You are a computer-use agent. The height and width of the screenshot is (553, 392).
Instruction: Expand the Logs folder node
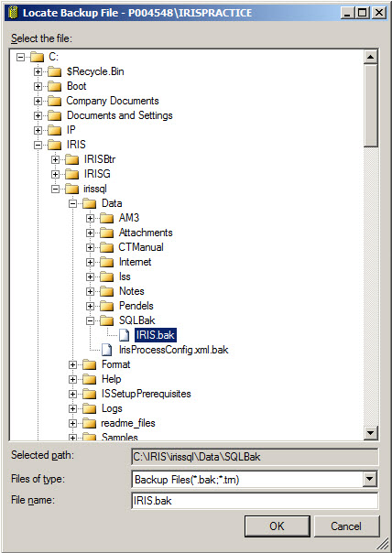[72, 408]
